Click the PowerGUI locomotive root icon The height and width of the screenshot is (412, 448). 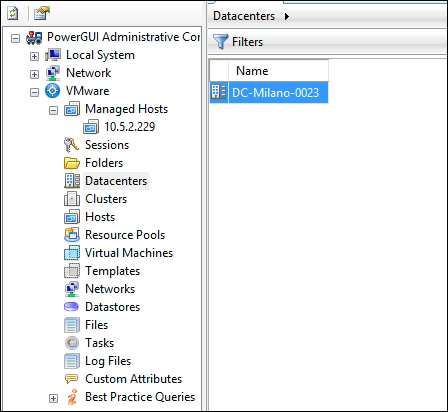(34, 37)
